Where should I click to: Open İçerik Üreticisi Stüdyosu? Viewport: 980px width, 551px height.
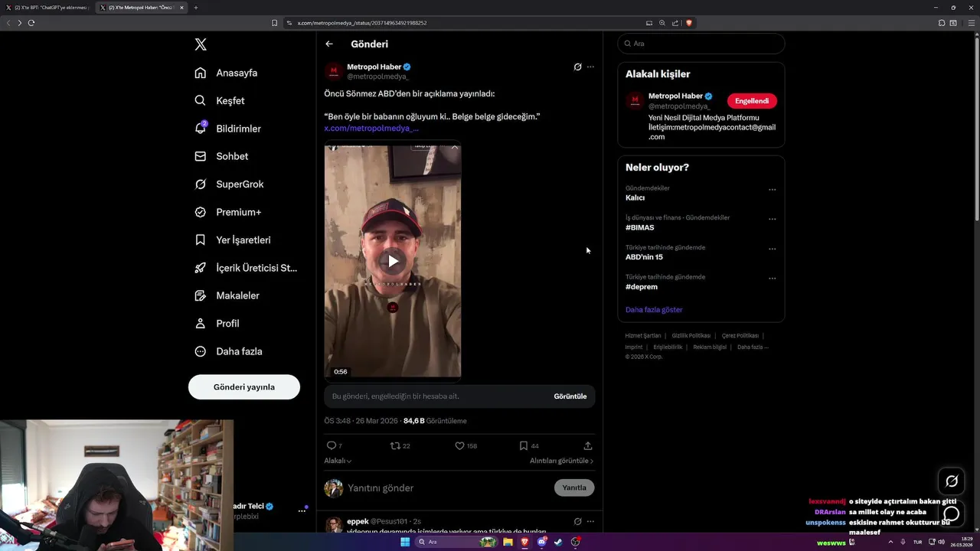(246, 268)
